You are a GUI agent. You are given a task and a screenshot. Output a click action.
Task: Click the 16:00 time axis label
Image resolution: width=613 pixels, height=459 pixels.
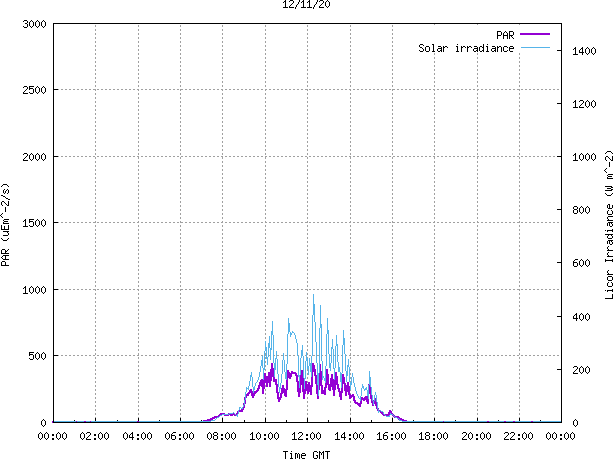coord(391,436)
